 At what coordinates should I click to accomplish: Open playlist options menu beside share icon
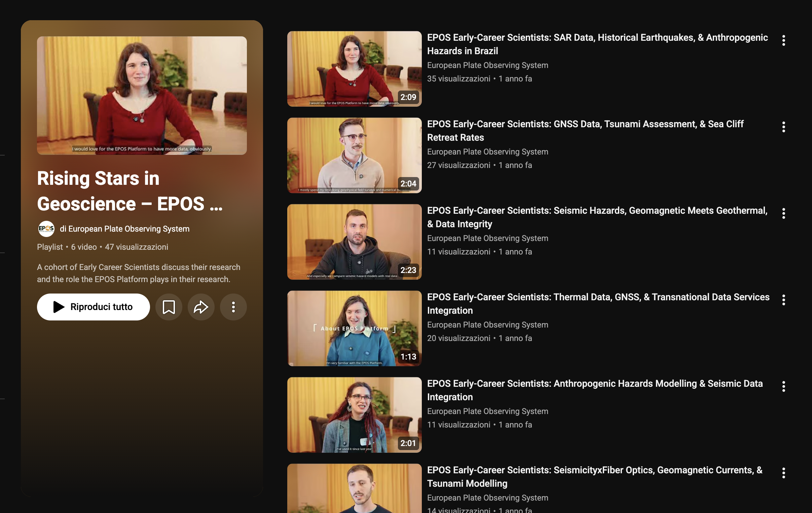(x=233, y=307)
